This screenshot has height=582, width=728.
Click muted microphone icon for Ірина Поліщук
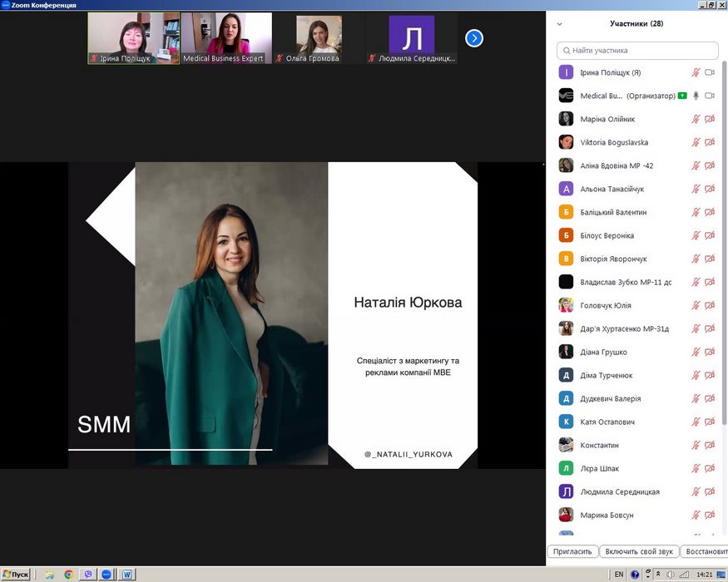coord(696,72)
